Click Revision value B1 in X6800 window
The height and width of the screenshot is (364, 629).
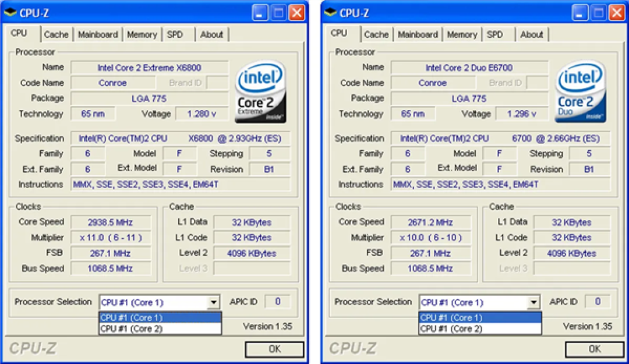269,169
